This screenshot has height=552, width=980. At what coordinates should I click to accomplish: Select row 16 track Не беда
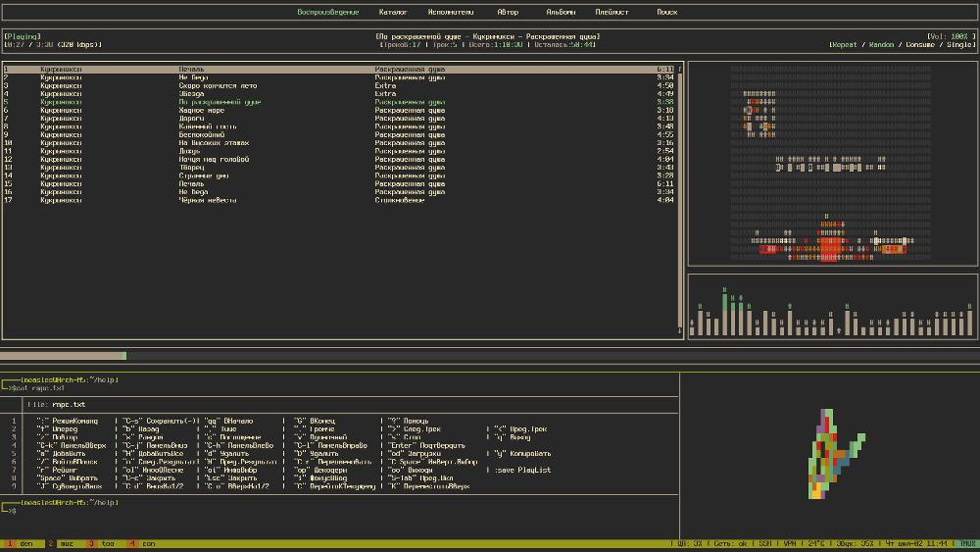click(341, 192)
